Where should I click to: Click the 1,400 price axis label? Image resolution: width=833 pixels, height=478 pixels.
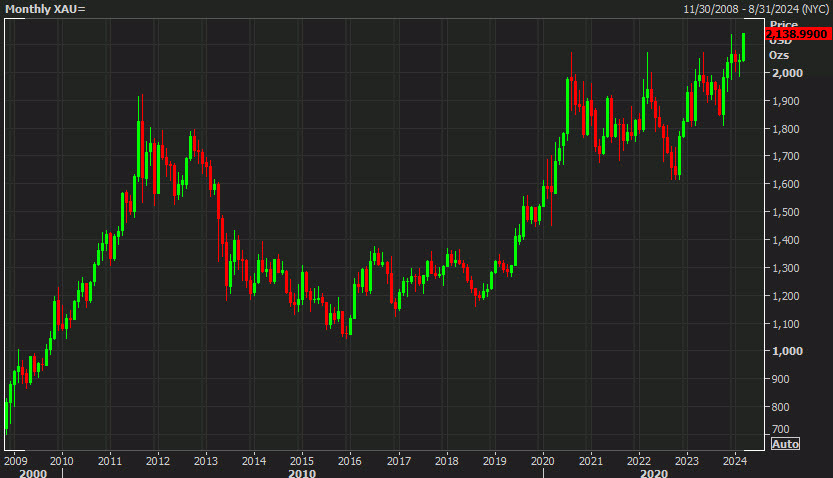(x=786, y=240)
